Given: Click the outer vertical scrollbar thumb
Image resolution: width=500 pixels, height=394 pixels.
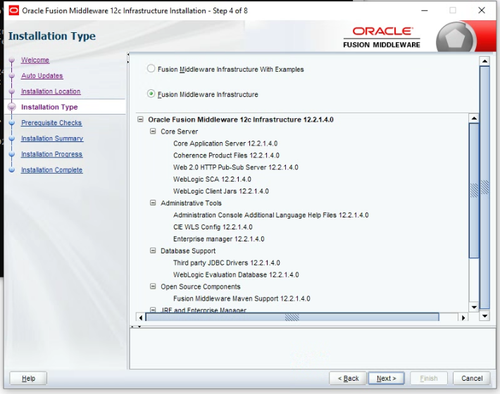Looking at the screenshot, I should 484,187.
